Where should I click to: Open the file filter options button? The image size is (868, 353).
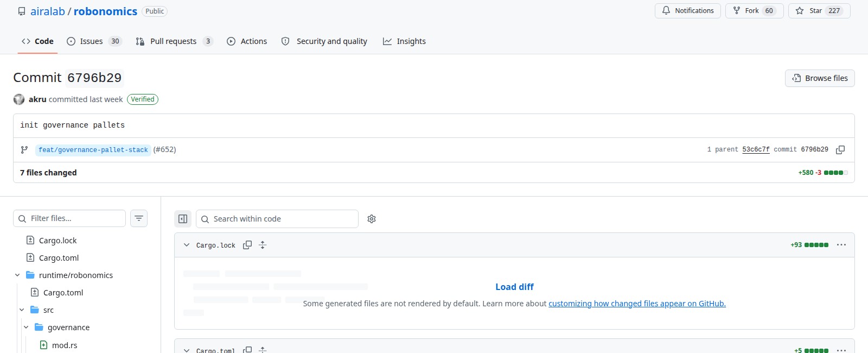139,218
